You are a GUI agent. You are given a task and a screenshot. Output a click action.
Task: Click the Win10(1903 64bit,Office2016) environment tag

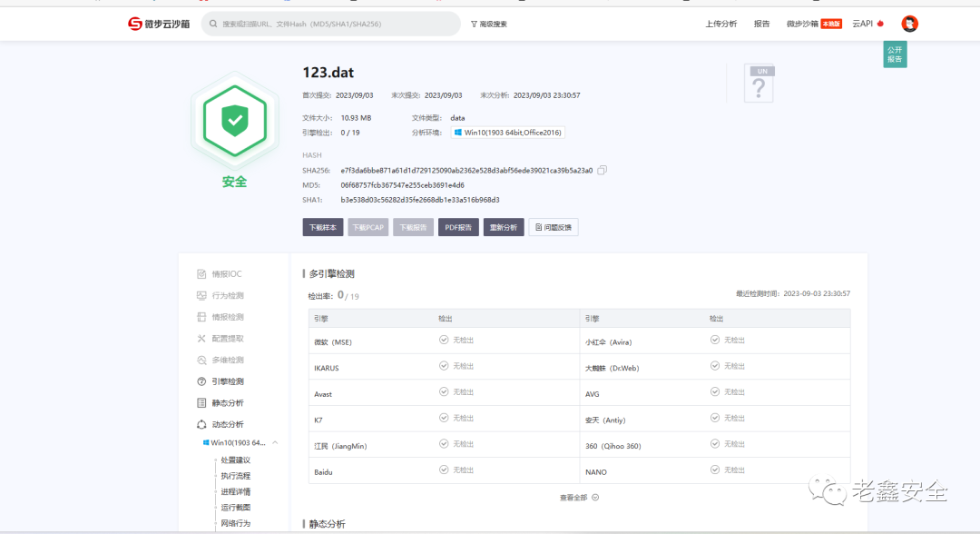point(508,133)
